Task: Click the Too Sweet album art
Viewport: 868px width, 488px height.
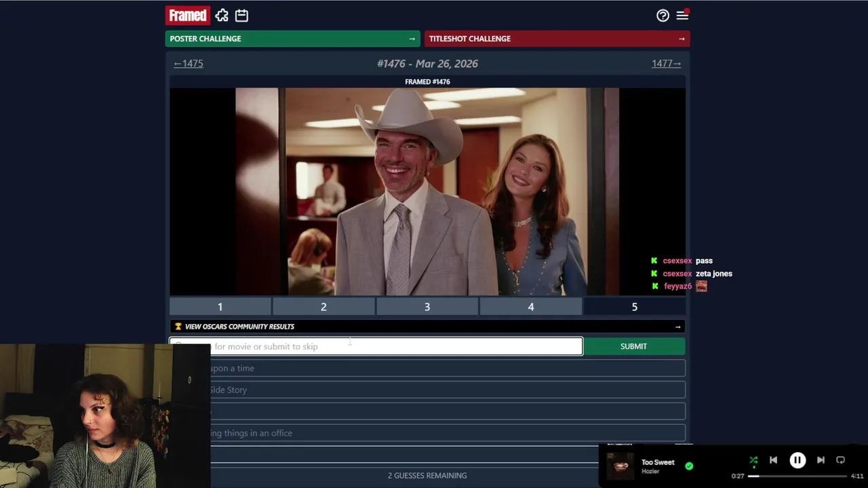Action: tap(620, 466)
